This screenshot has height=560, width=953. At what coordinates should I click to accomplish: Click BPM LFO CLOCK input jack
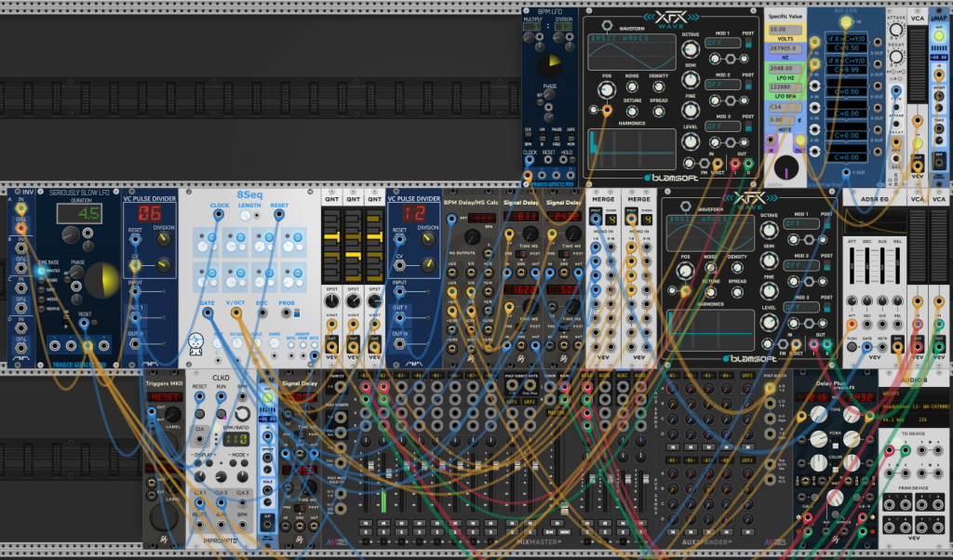(530, 161)
